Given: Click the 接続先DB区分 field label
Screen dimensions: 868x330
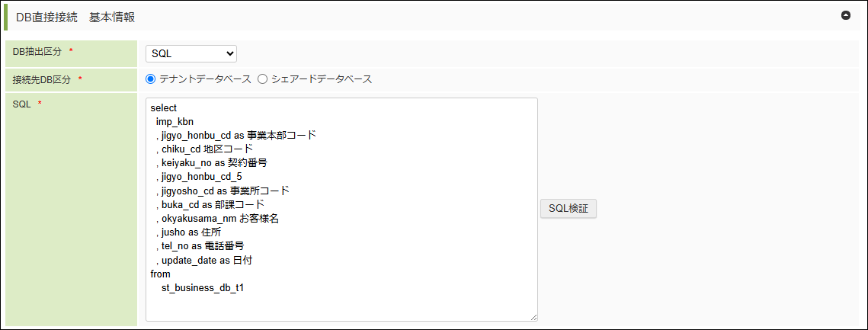Looking at the screenshot, I should pos(43,78).
